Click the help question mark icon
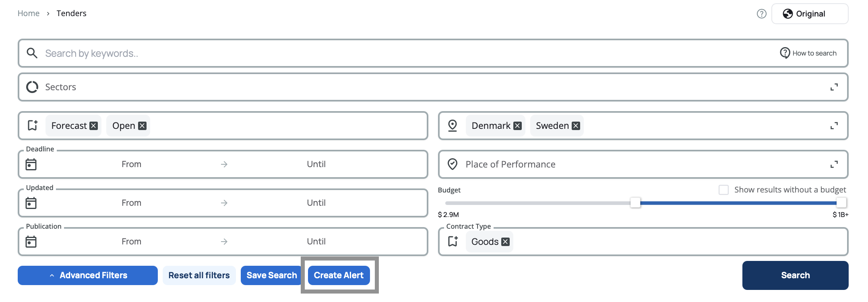This screenshot has height=302, width=868. (761, 14)
